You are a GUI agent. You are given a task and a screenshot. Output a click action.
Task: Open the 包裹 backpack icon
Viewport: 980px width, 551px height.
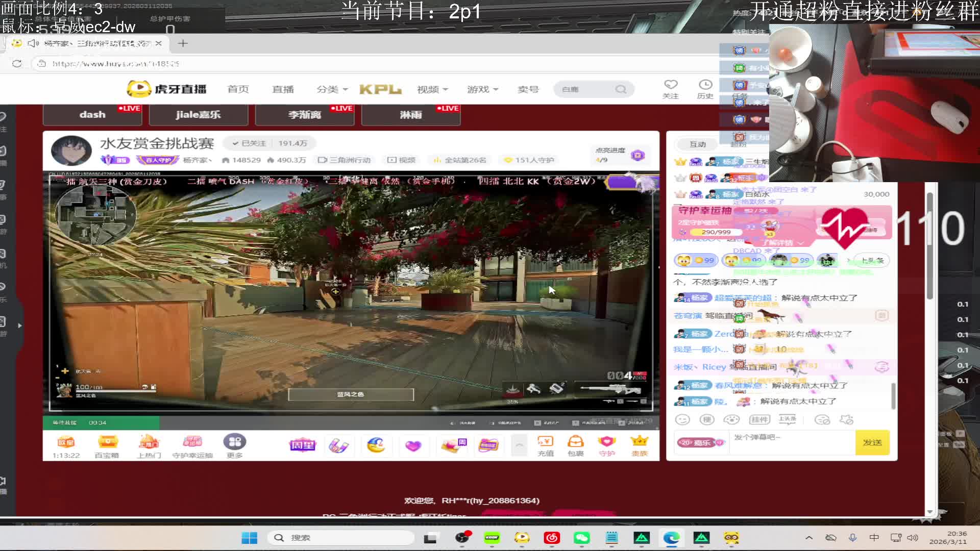575,442
